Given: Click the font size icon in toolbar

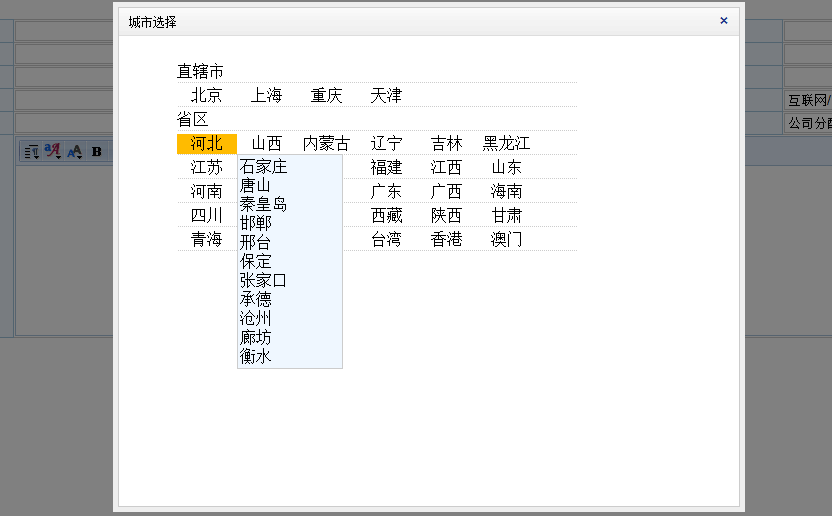Looking at the screenshot, I should [x=75, y=152].
